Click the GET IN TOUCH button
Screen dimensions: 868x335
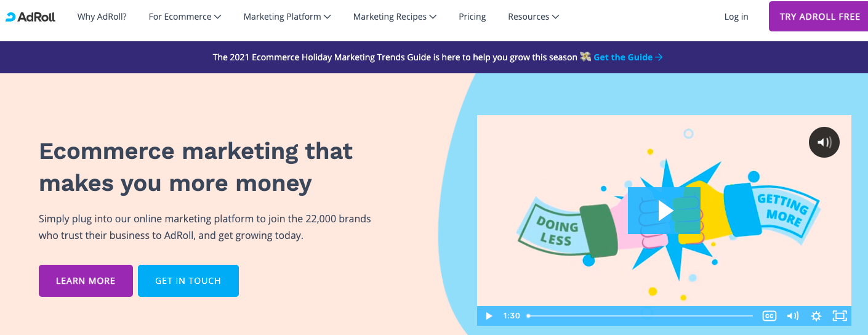pyautogui.click(x=188, y=281)
